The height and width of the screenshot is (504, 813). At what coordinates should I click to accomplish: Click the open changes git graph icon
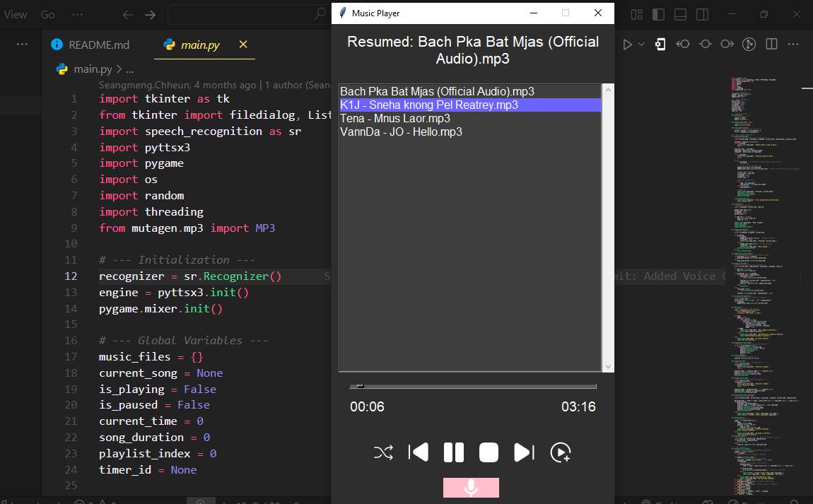click(749, 44)
